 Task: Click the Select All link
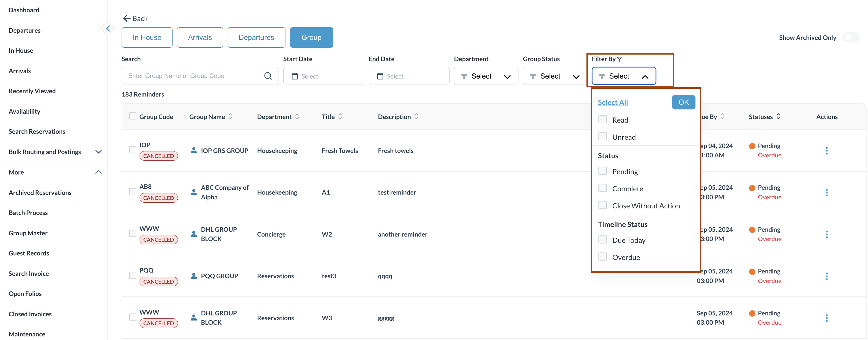pyautogui.click(x=613, y=102)
